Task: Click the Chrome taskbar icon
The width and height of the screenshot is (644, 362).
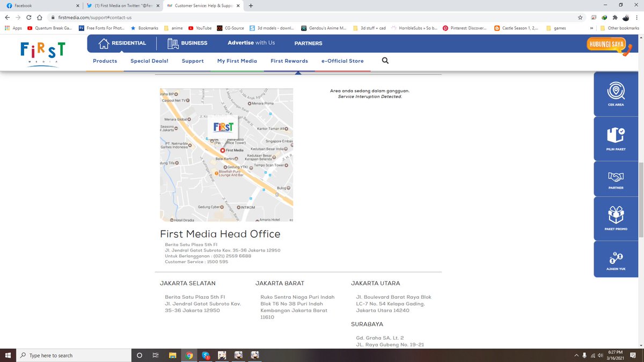Action: point(189,355)
